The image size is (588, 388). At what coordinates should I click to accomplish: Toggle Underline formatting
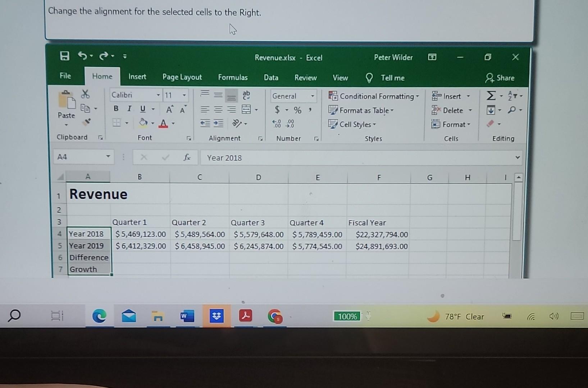point(143,109)
